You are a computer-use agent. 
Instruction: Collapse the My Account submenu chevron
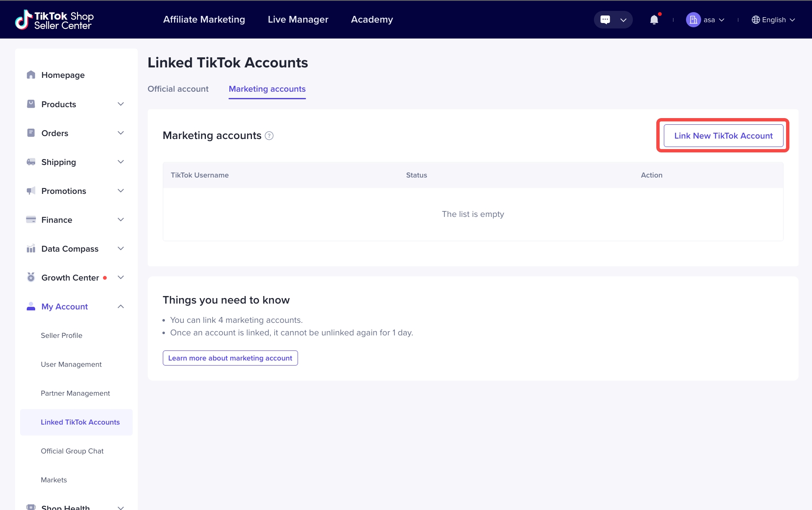click(121, 307)
